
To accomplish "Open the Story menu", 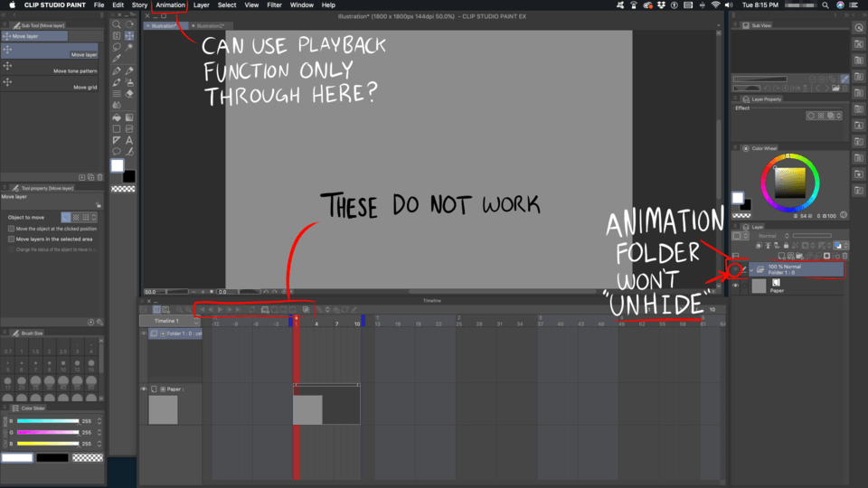I will (x=139, y=5).
